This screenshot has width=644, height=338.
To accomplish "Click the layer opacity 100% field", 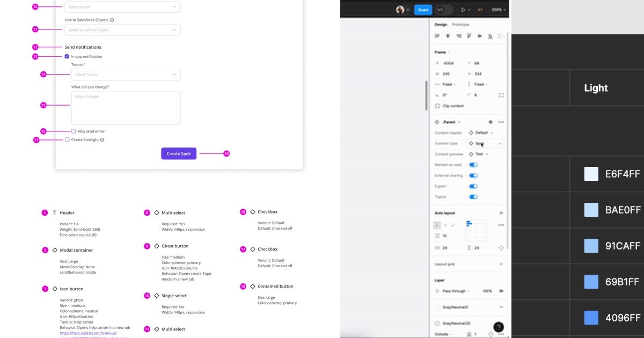I will [487, 291].
